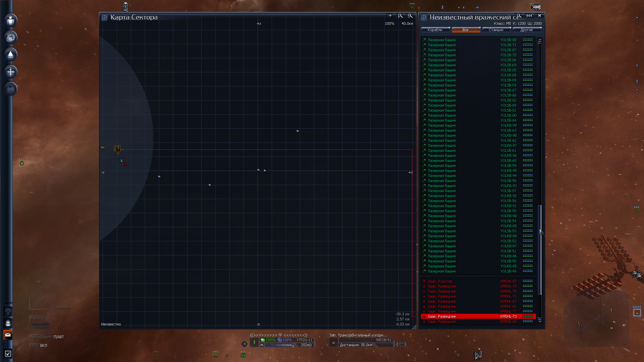Select Хаак scout KM5HL-67 row
This screenshot has height=362, width=644.
pos(478,301)
